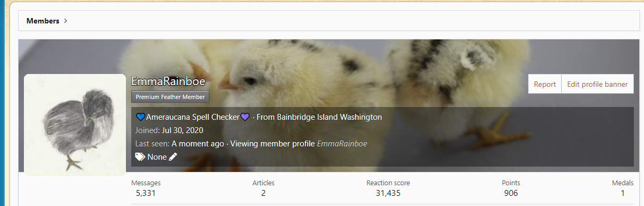Open the chicken sketch avatar image
Viewport: 644px width, 206px height.
pyautogui.click(x=75, y=125)
